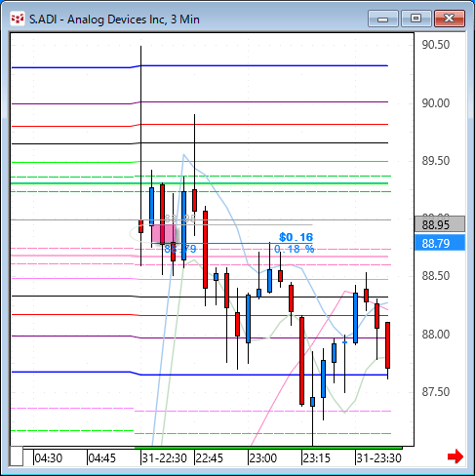Screen dimensions: 475x476
Task: Minimize the S.ADI chart window
Action: [x=383, y=19]
